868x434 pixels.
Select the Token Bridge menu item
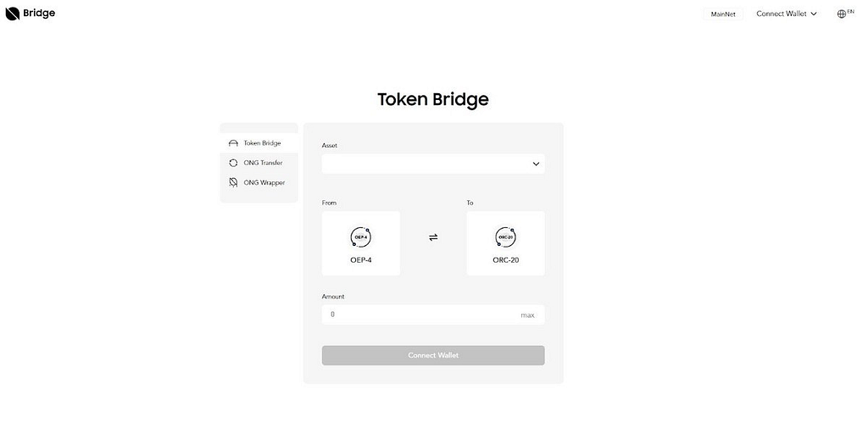pyautogui.click(x=262, y=143)
